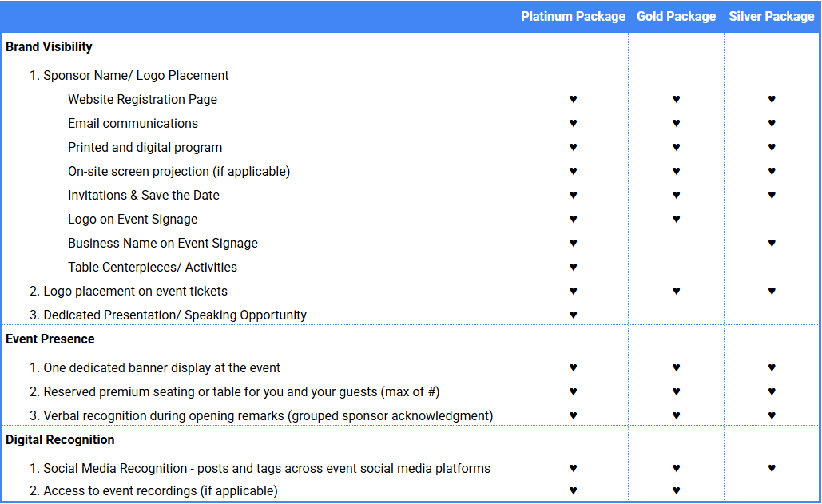
Task: Select Social Media Recognition row label
Action: pos(260,469)
